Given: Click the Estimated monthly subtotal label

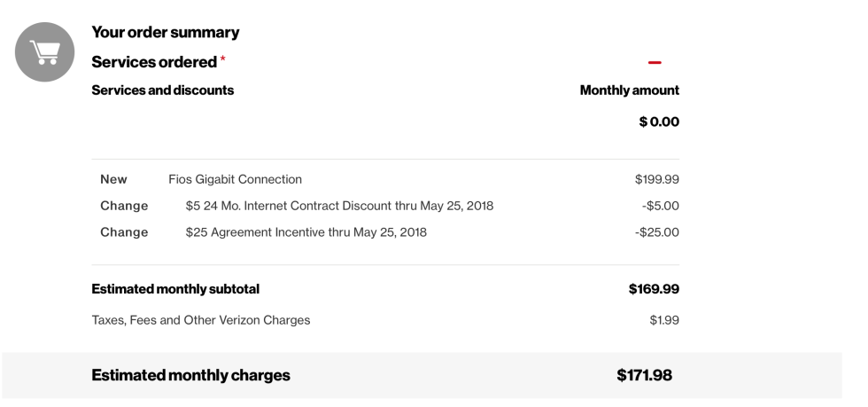Looking at the screenshot, I should (175, 289).
